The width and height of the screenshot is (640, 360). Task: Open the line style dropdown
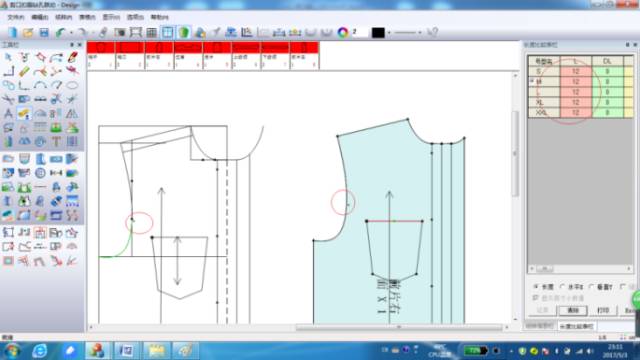point(408,33)
